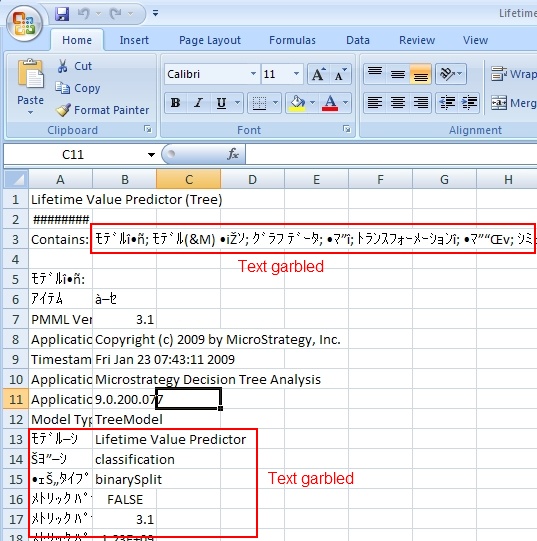Open the Redo history dropdown arrow

pyautogui.click(x=130, y=14)
